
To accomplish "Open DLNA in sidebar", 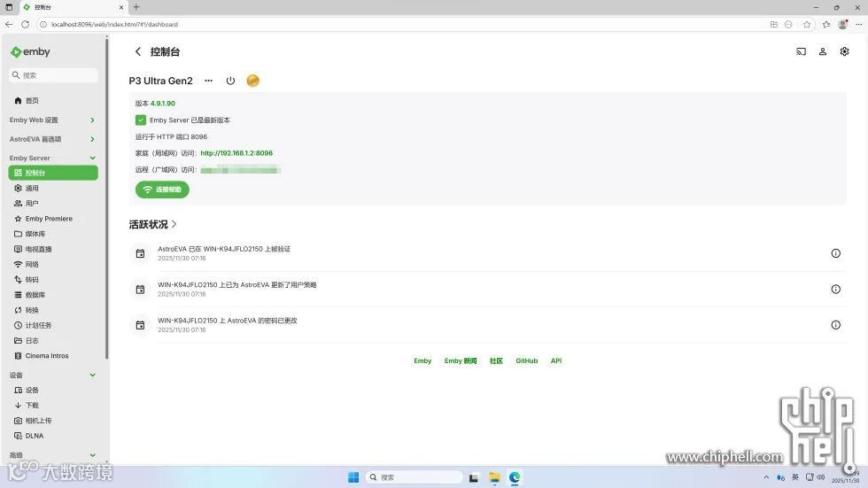I will click(x=53, y=436).
